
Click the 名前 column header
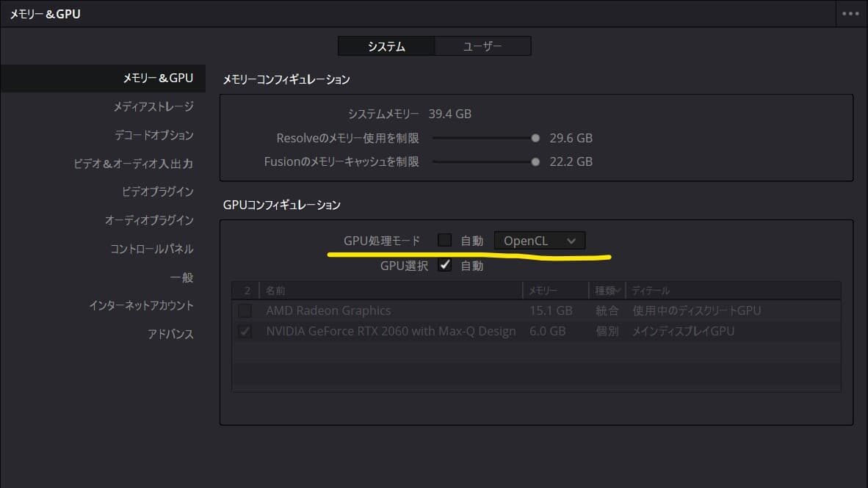coord(276,291)
